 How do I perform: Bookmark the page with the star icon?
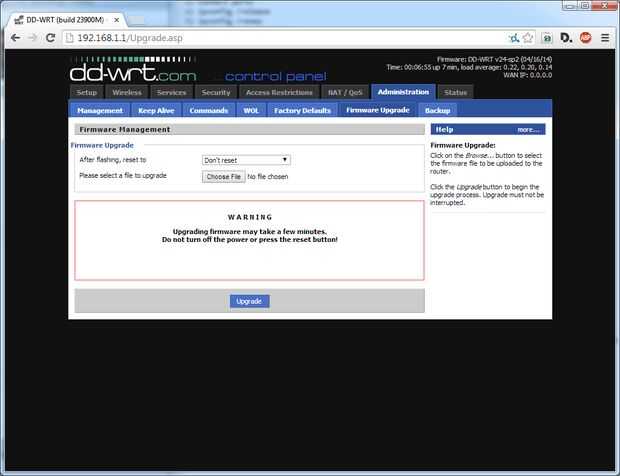[x=528, y=38]
